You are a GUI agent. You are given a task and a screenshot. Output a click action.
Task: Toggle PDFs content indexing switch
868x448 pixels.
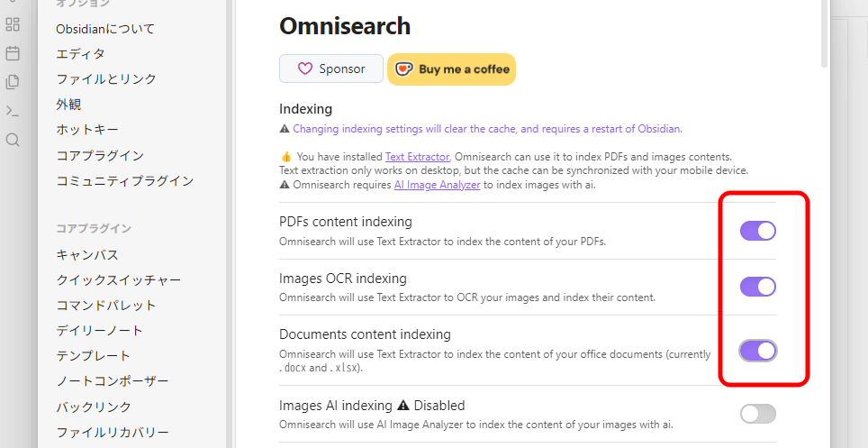tap(758, 231)
